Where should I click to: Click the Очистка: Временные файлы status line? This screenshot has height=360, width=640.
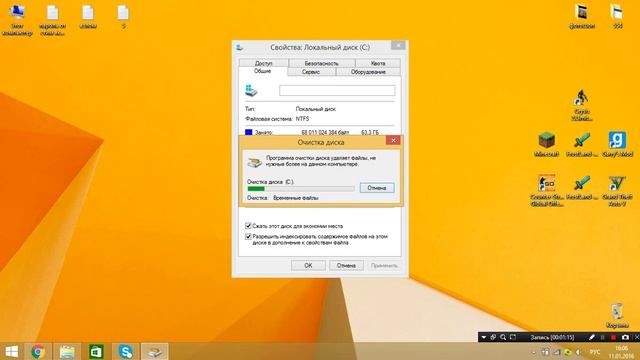[283, 198]
